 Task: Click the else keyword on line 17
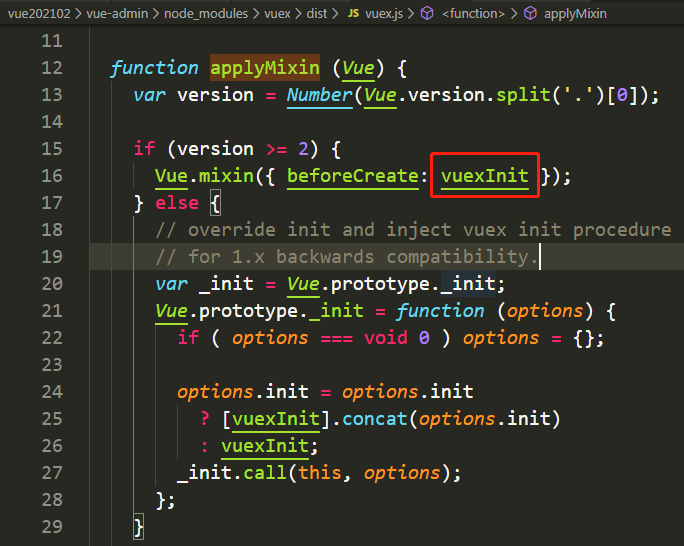pyautogui.click(x=177, y=203)
